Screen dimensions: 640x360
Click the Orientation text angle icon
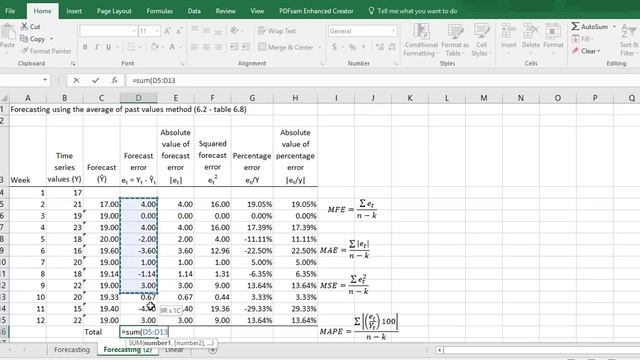tap(235, 31)
